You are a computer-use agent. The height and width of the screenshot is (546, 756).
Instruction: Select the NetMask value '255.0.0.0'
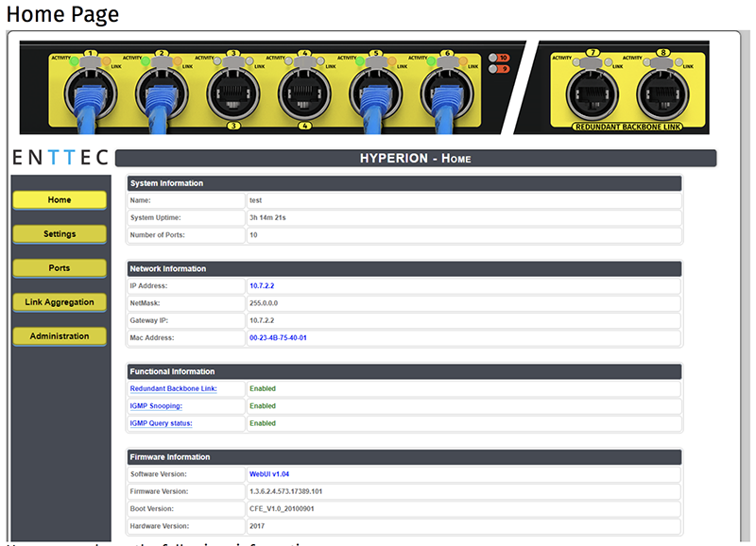click(x=264, y=303)
